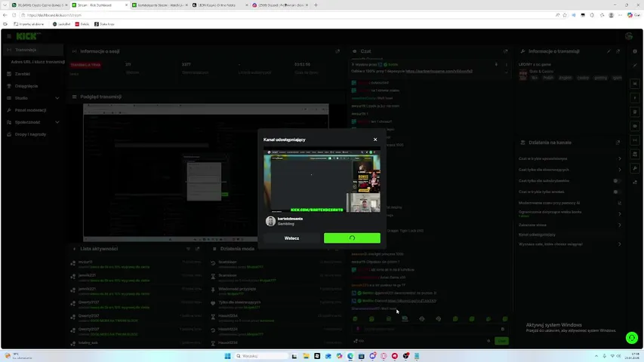Viewport: 644px width, 362px height.
Task: Open the Panel moderacji sidebar item
Action: pyautogui.click(x=32, y=110)
